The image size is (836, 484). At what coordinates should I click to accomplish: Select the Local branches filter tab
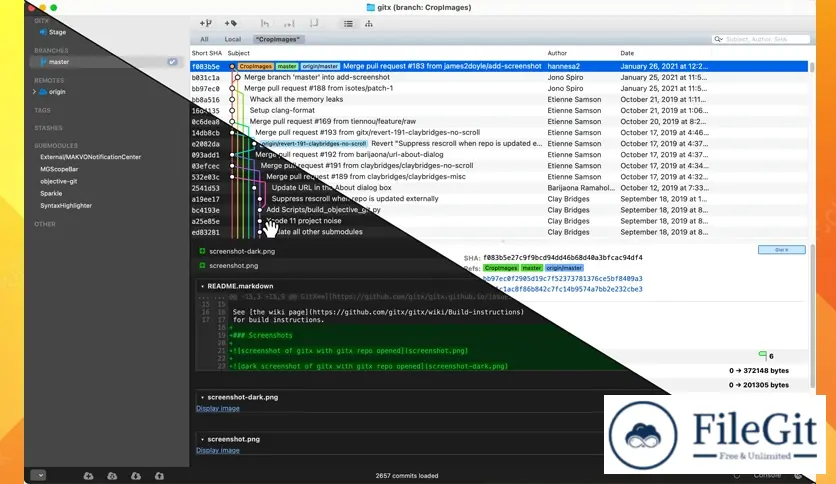pos(232,39)
